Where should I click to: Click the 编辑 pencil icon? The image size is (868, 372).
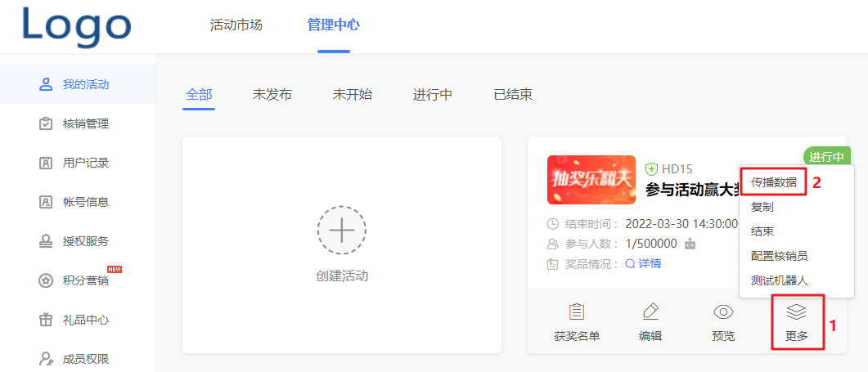650,311
